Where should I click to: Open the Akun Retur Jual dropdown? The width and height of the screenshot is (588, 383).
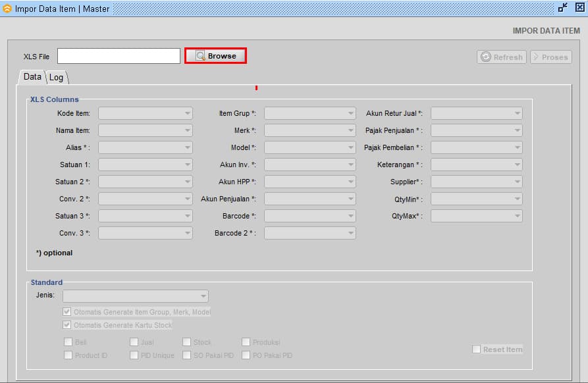click(517, 113)
